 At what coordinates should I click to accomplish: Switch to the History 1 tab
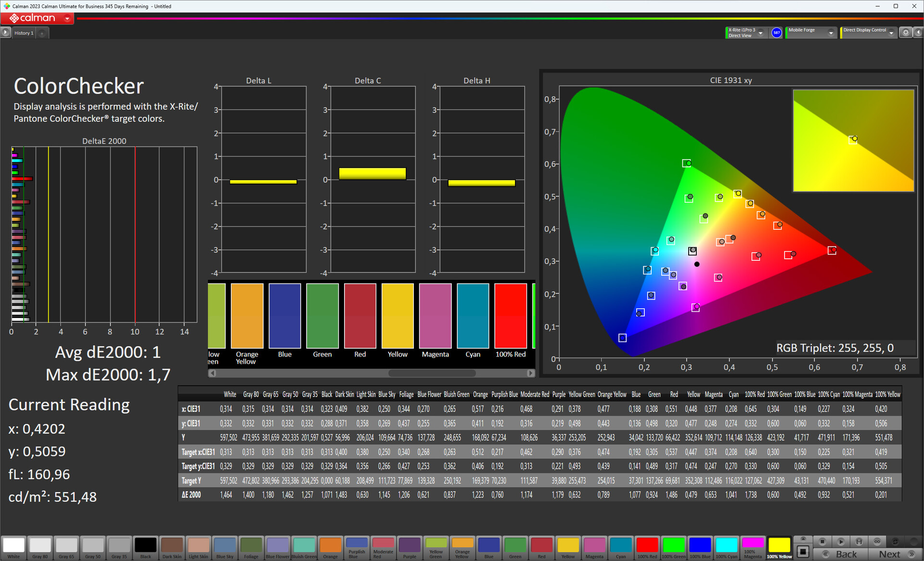point(24,33)
